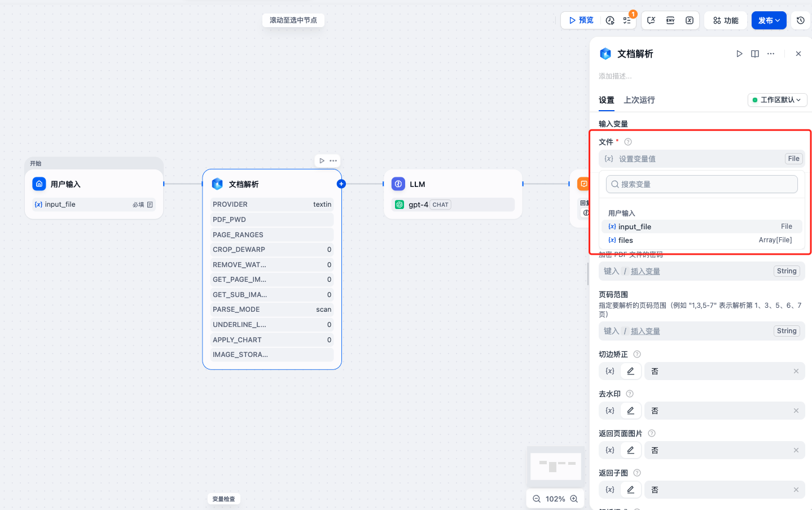Open the 功能 features panel
The width and height of the screenshot is (812, 510).
point(725,20)
